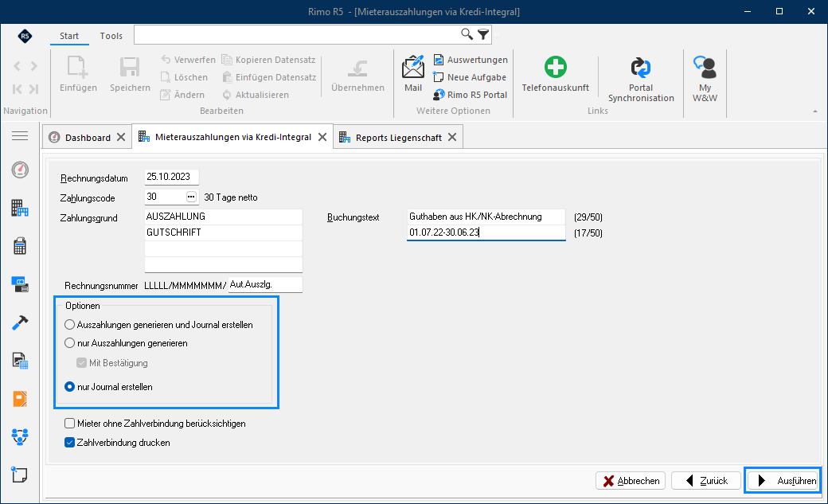The width and height of the screenshot is (828, 504).
Task: Open the calculator sidebar icon
Action: pyautogui.click(x=20, y=246)
